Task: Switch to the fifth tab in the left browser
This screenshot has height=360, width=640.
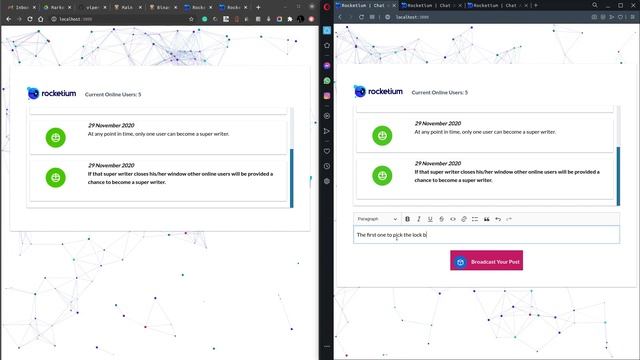Action: [163, 7]
